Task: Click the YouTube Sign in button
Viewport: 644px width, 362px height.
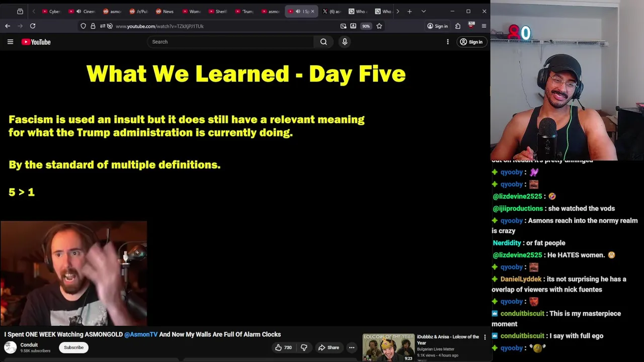Action: [x=471, y=42]
